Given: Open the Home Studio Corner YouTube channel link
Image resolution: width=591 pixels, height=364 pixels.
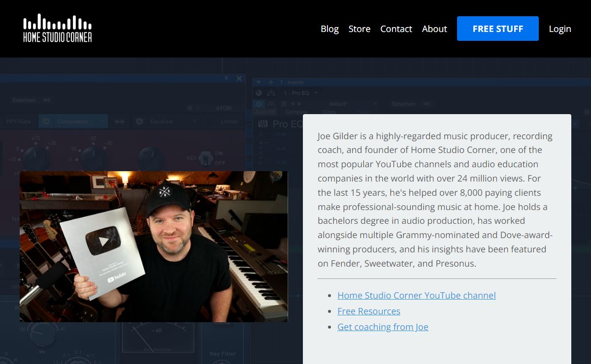Looking at the screenshot, I should click(417, 295).
